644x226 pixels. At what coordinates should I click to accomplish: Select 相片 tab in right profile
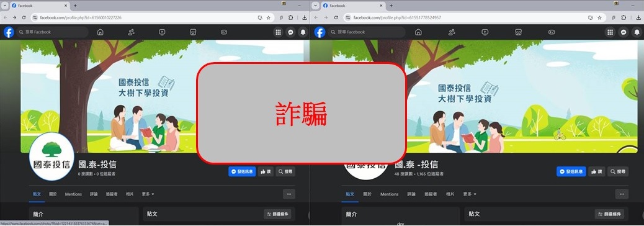(450, 194)
